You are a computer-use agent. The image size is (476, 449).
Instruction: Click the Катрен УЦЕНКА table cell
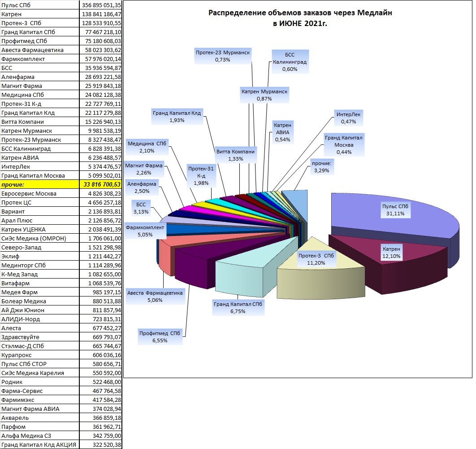(x=40, y=229)
